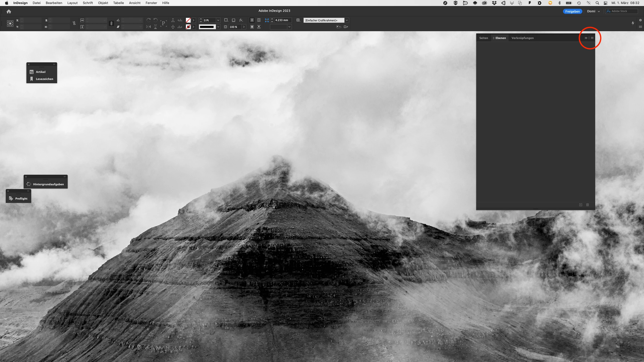Screen dimensions: 644x362
Task: Collapse the Ebenen panel with double arrows
Action: [x=586, y=38]
